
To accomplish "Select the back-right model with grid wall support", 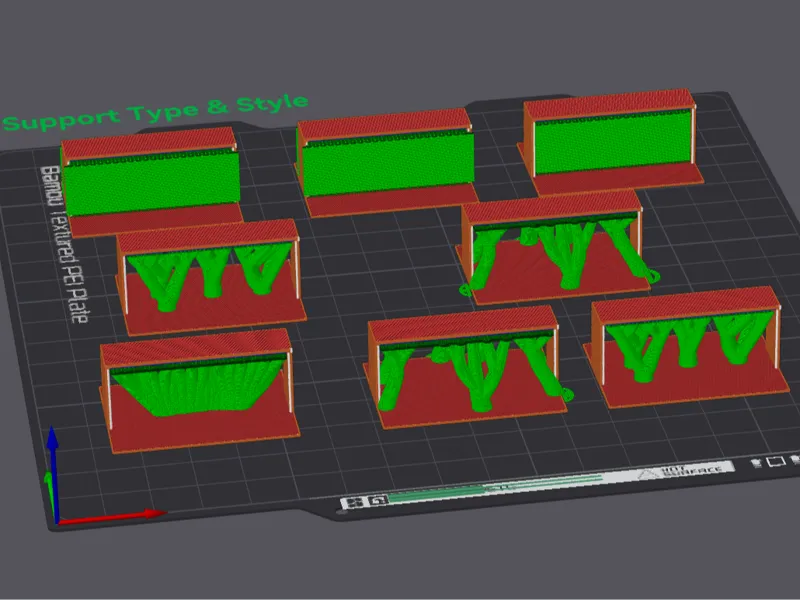I will coord(611,142).
